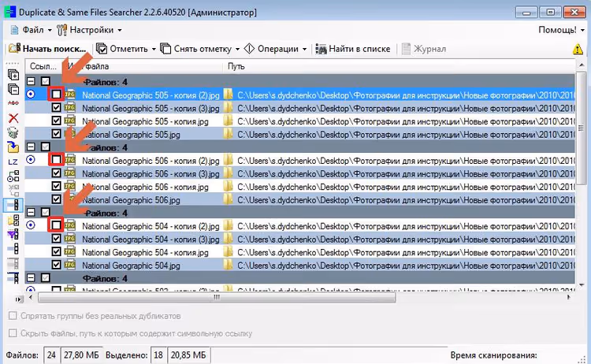591x364 pixels.
Task: Enable Скрыть файлы с символьной ссылкой checkbox
Action: coord(13,333)
